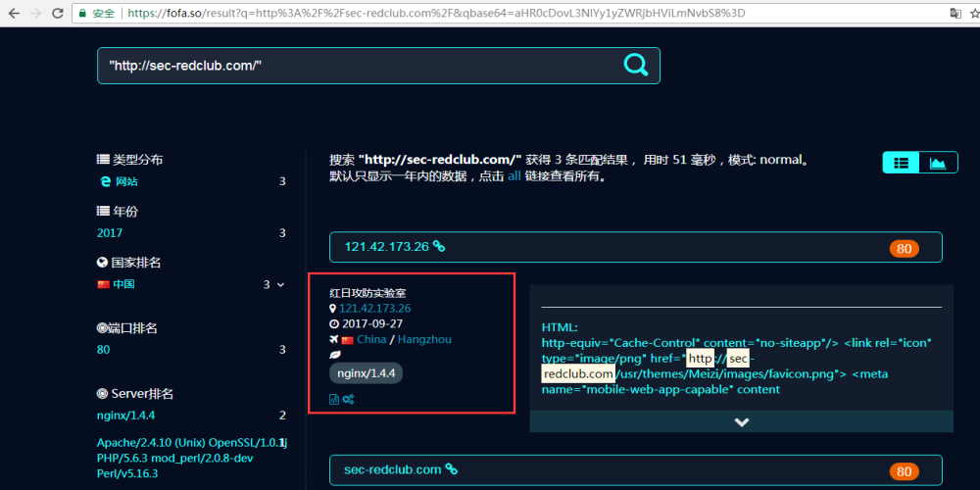Click the green secure lock icon
This screenshot has width=980, height=490.
[82, 13]
